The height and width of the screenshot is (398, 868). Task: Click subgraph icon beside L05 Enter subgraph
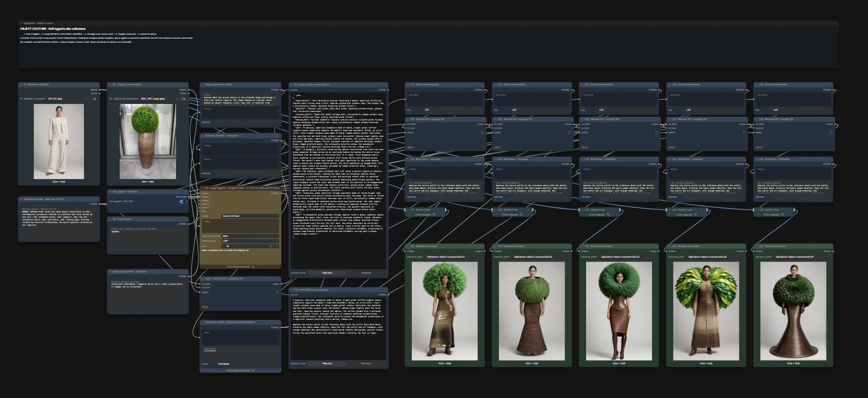[783, 215]
